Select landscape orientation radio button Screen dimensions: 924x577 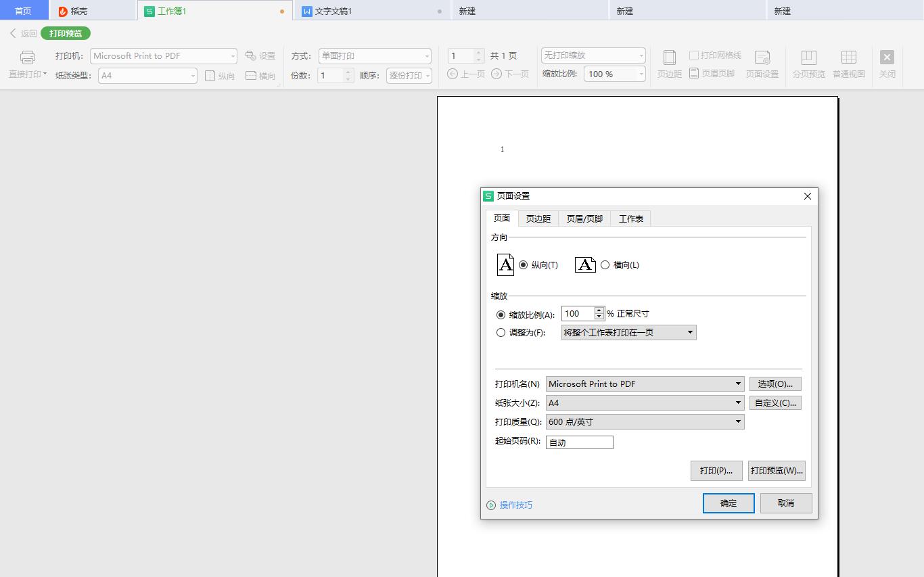pos(605,265)
